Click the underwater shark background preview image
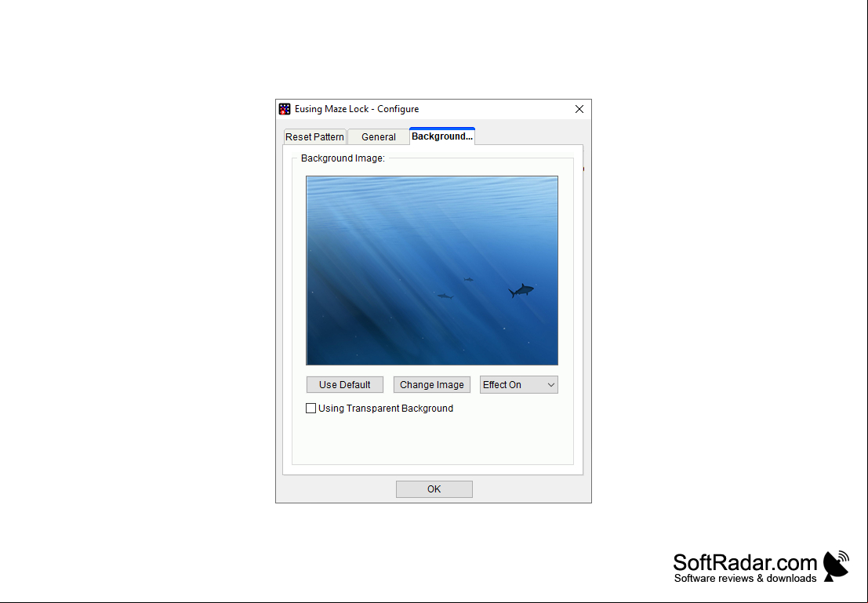This screenshot has height=603, width=868. tap(432, 271)
